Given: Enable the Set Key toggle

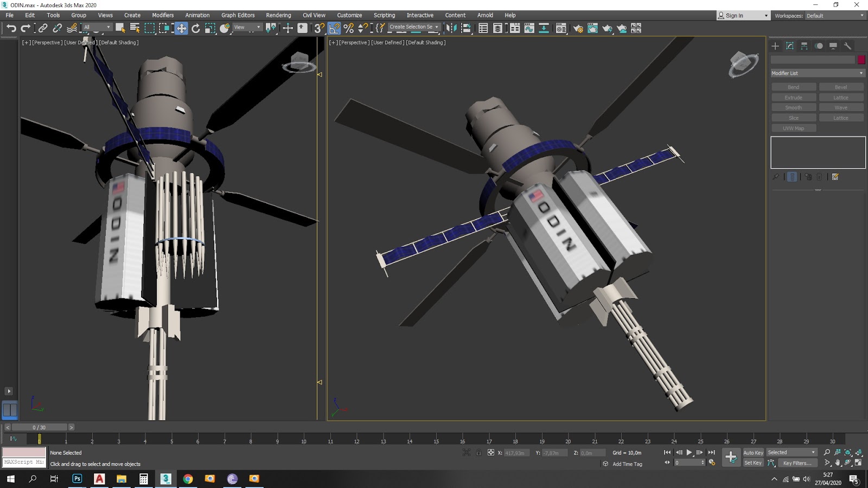Looking at the screenshot, I should pos(753,463).
